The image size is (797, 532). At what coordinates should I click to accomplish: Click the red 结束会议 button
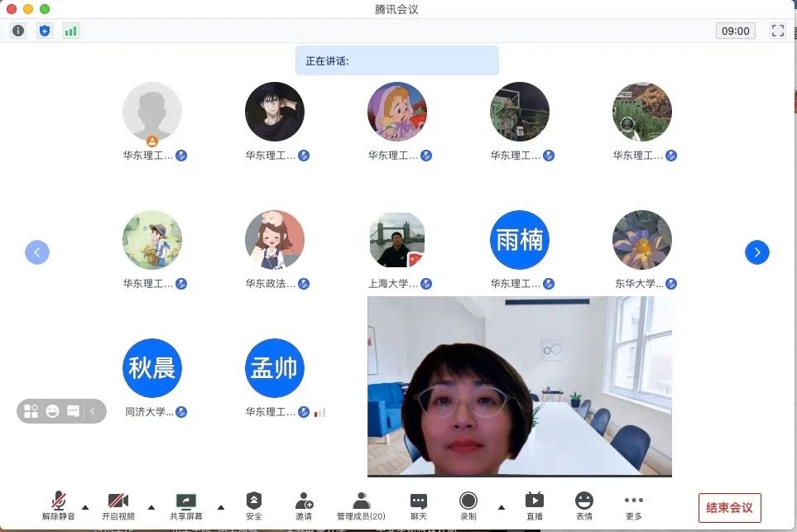[729, 507]
